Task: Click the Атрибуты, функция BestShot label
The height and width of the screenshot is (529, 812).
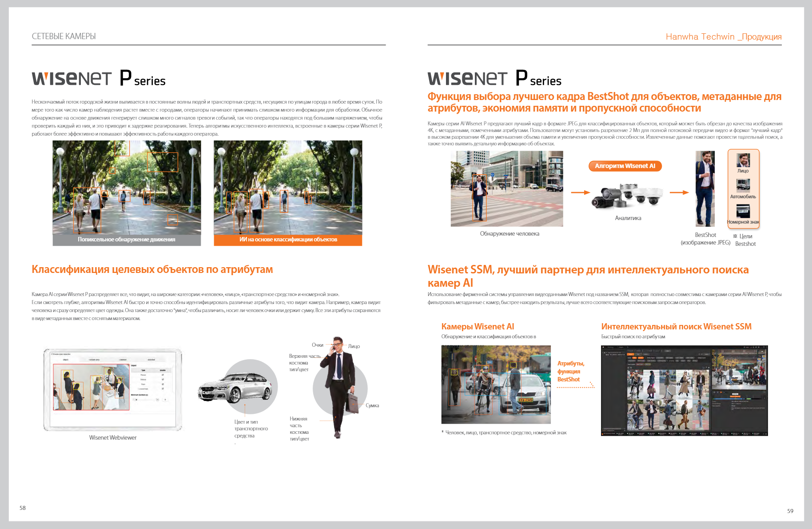Action: [x=571, y=372]
